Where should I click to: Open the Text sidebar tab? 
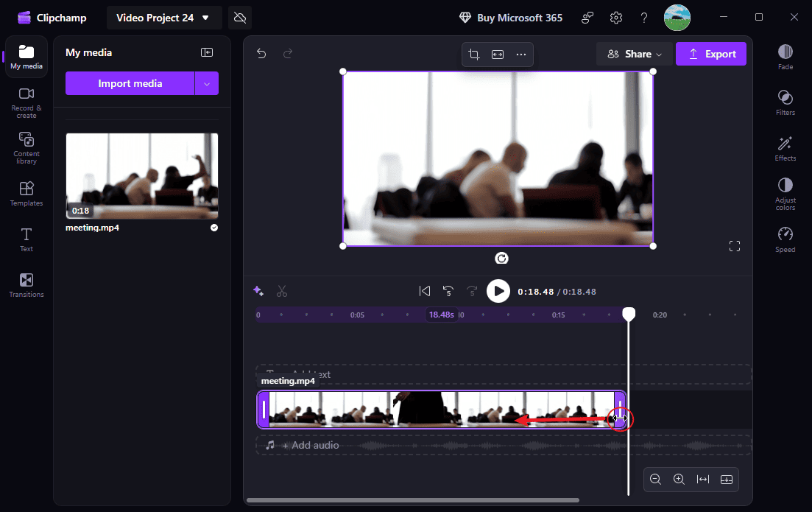pos(27,239)
